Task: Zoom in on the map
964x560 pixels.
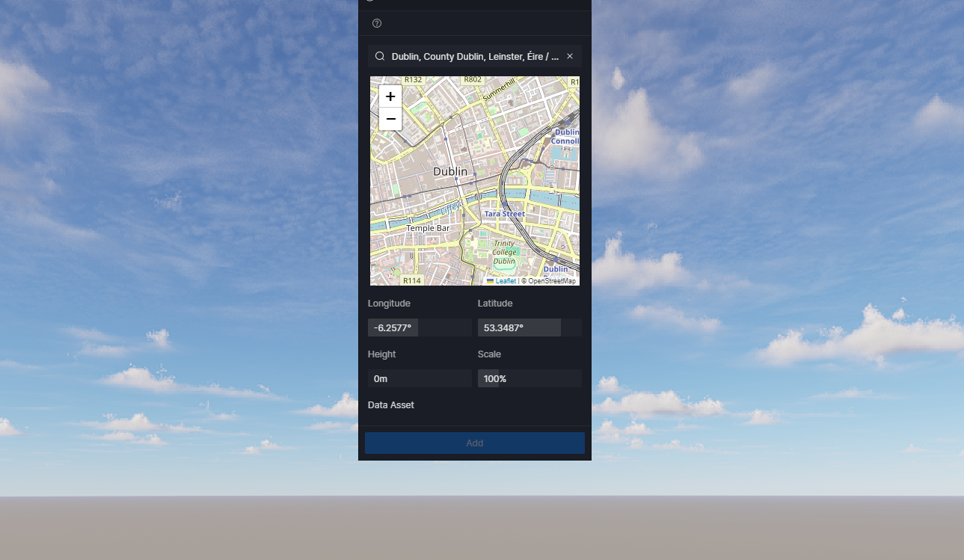Action: point(390,96)
